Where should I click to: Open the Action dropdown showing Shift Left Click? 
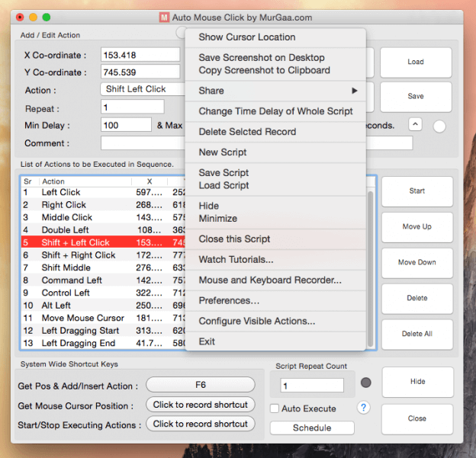[x=143, y=89]
